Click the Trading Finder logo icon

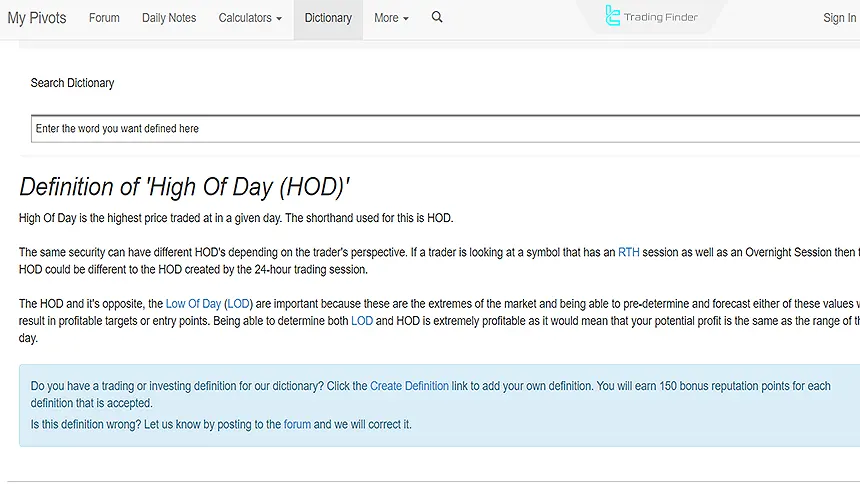(x=613, y=16)
